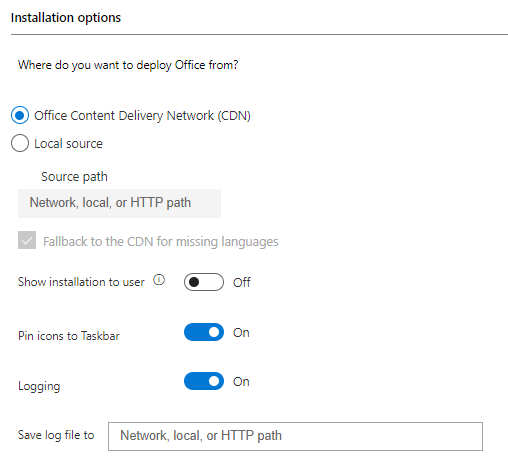Turn off Pin icons to Taskbar switch
The height and width of the screenshot is (463, 508).
pyautogui.click(x=204, y=332)
